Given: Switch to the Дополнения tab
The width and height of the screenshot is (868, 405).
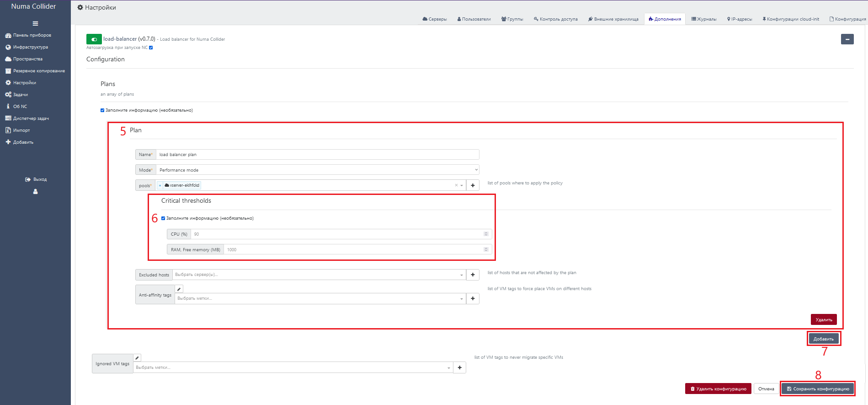Looking at the screenshot, I should tap(665, 19).
